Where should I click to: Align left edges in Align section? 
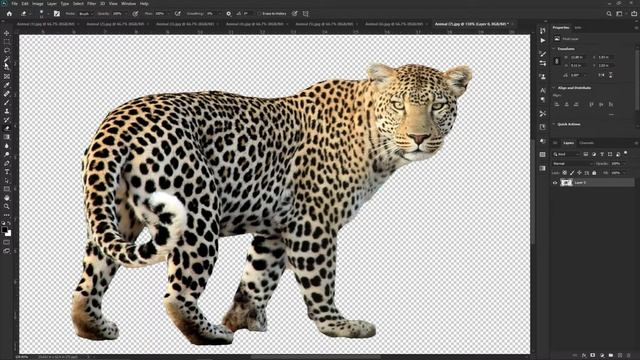pos(557,104)
